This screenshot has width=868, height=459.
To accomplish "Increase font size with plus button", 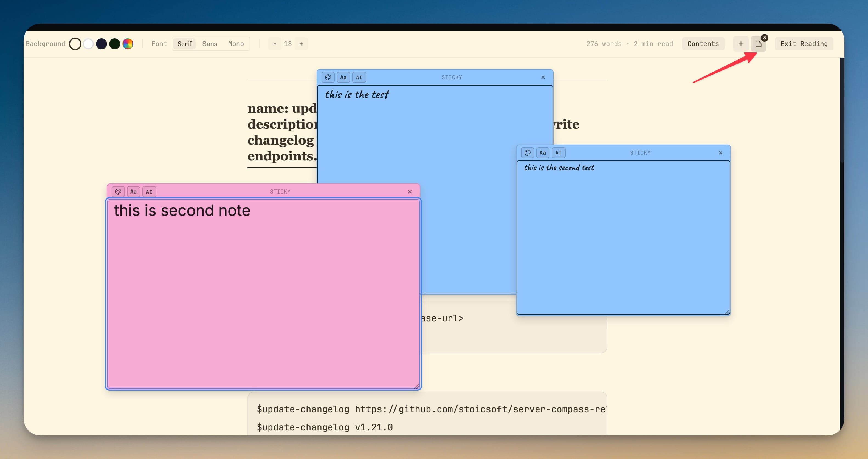I will click(301, 44).
